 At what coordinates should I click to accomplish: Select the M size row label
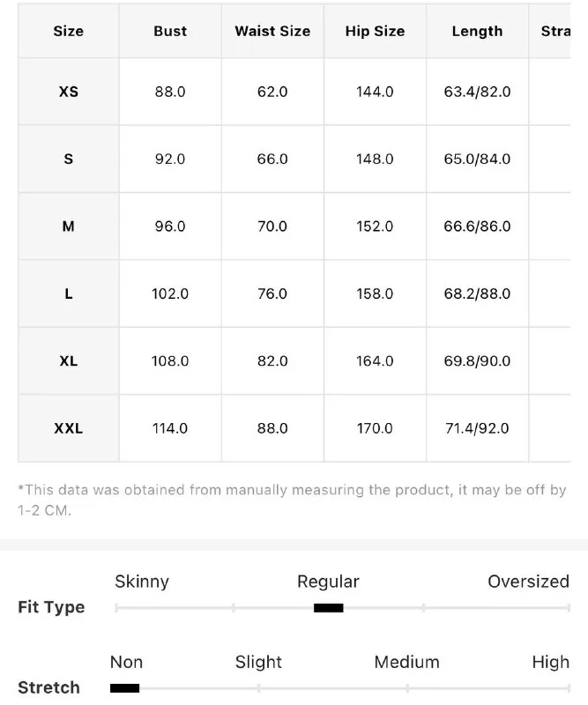point(69,226)
